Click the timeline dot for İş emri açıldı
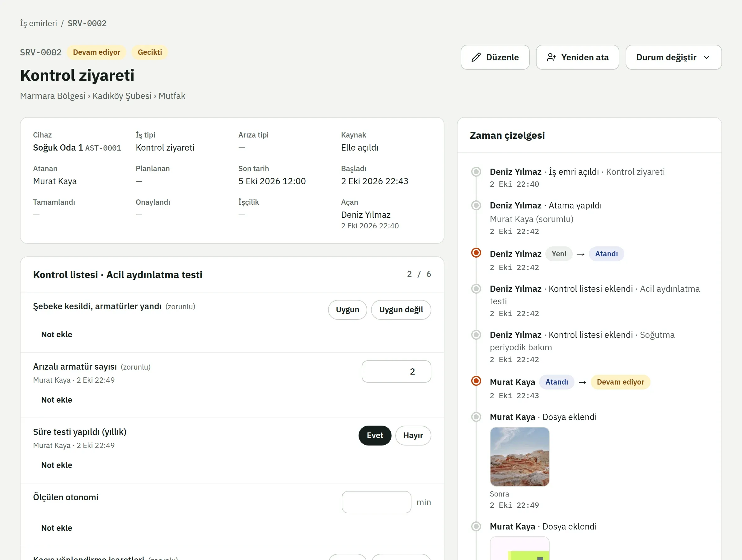Screen dimensions: 742x560 coord(476,172)
